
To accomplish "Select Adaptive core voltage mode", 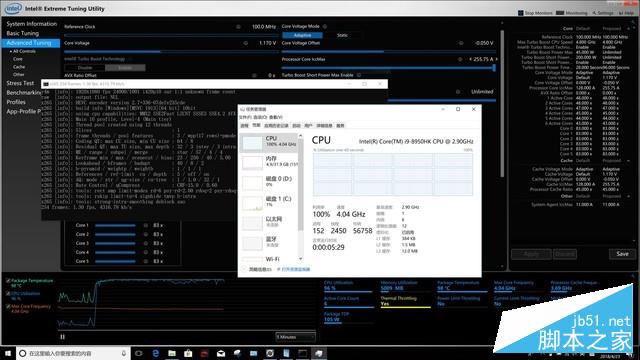I will [x=302, y=35].
